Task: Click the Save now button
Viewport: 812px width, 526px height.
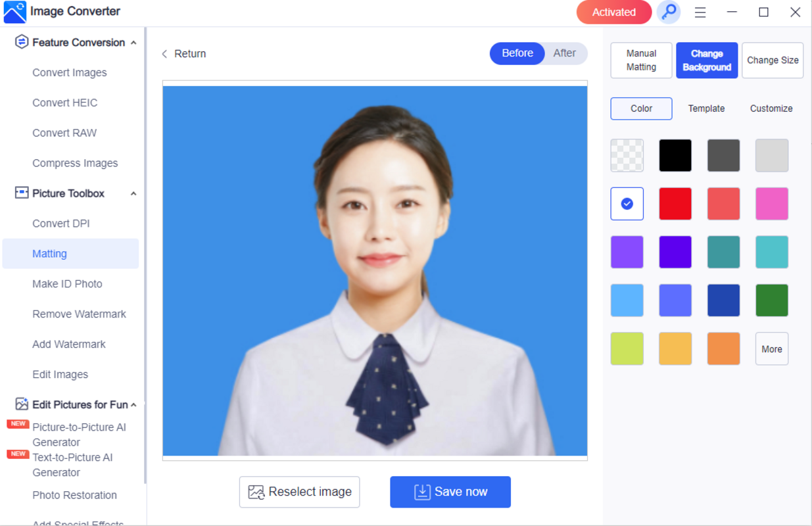Action: coord(450,492)
